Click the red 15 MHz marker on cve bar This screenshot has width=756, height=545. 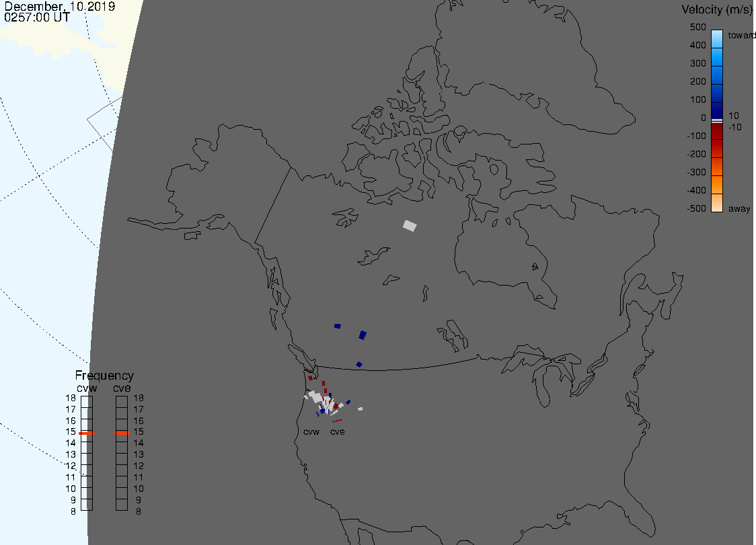pyautogui.click(x=122, y=433)
